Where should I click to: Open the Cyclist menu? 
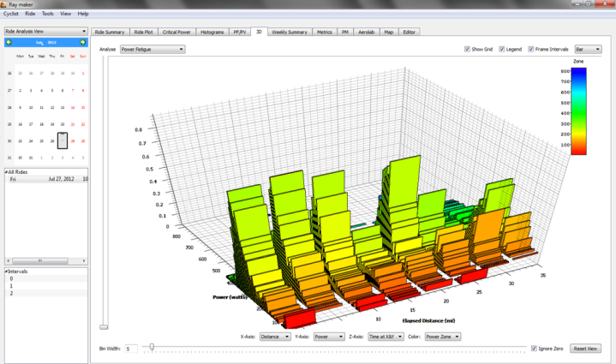tap(11, 14)
